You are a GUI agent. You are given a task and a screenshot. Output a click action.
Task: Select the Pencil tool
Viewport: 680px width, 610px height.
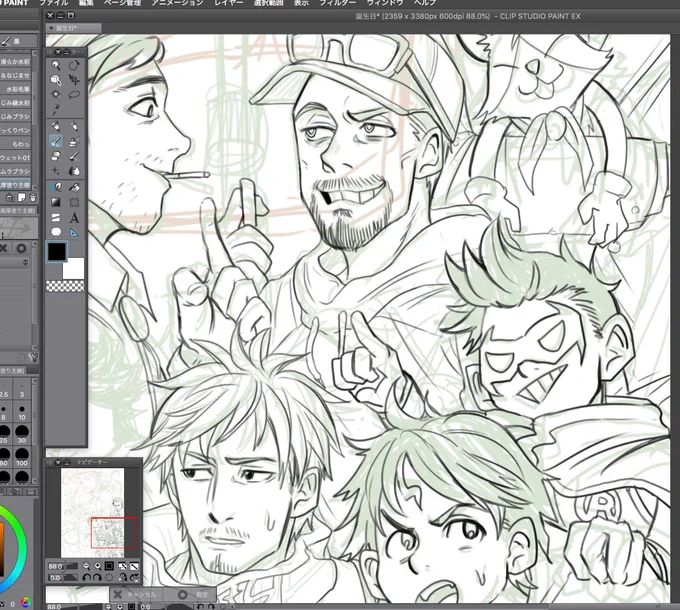point(74,126)
